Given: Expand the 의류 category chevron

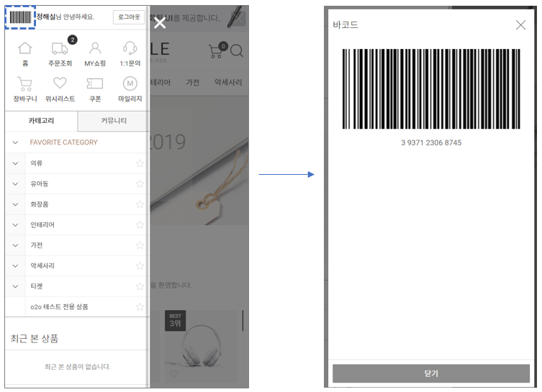Looking at the screenshot, I should (x=15, y=163).
